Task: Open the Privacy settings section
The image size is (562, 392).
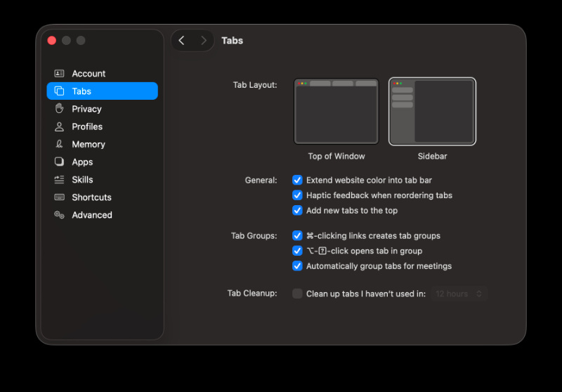Action: tap(102, 109)
